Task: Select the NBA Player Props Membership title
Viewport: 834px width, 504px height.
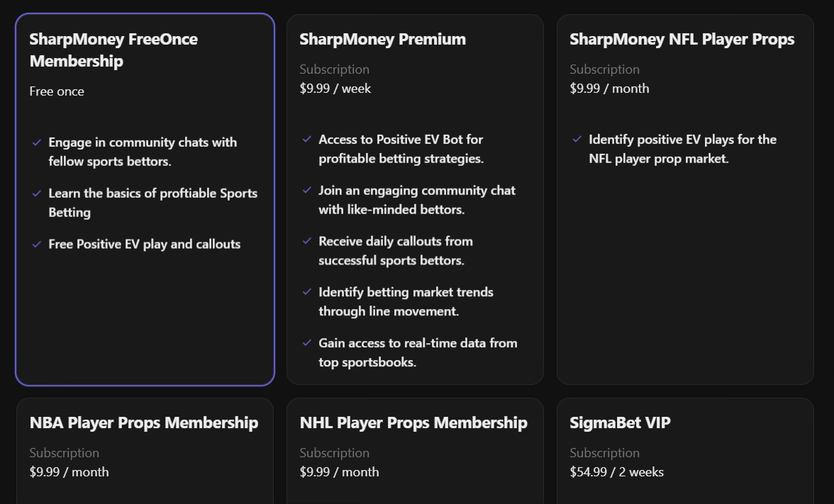Action: pyautogui.click(x=144, y=422)
